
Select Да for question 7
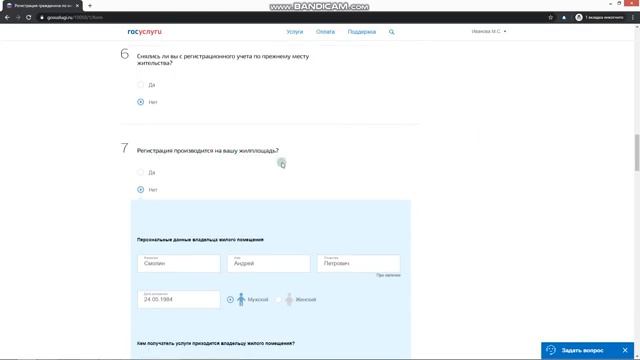tap(140, 172)
